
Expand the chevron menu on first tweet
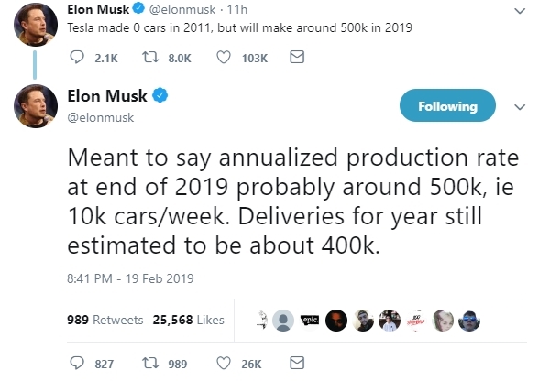[x=521, y=10]
